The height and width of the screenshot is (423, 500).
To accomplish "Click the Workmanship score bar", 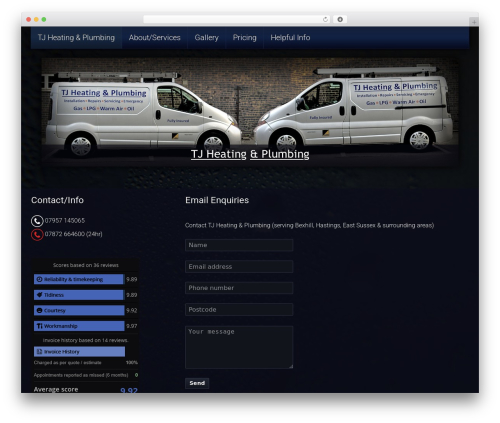I will coord(79,326).
